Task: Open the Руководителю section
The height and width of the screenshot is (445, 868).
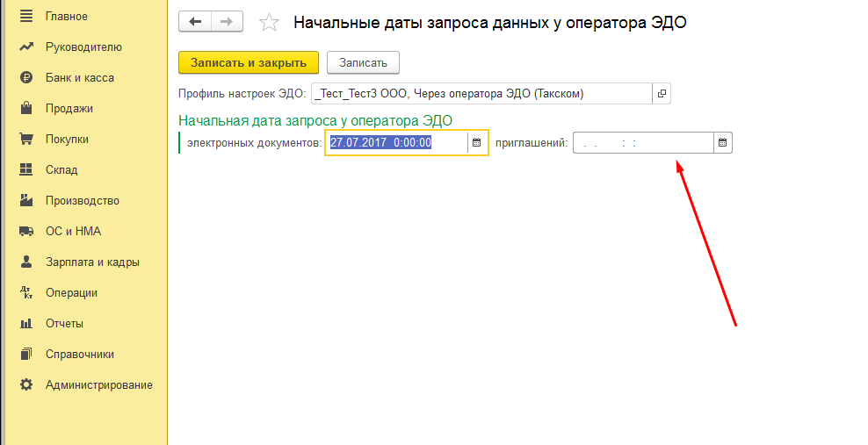Action: pos(83,47)
